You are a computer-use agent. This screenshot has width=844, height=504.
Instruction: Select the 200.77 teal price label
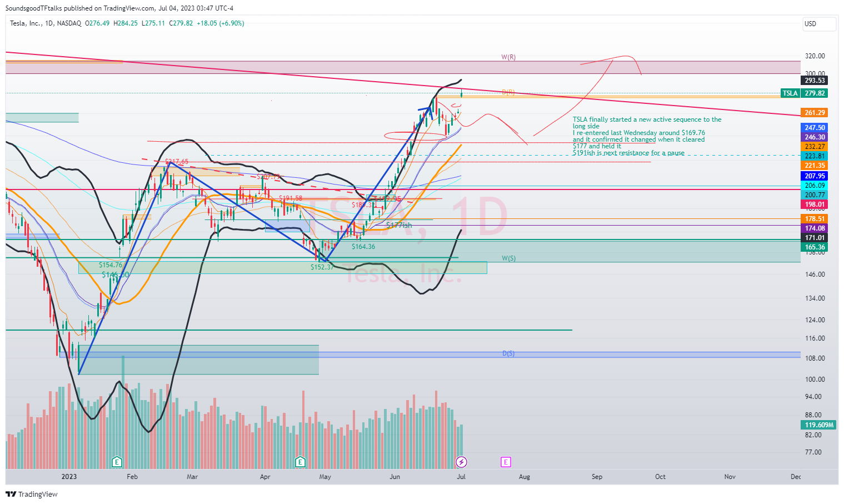coord(815,195)
